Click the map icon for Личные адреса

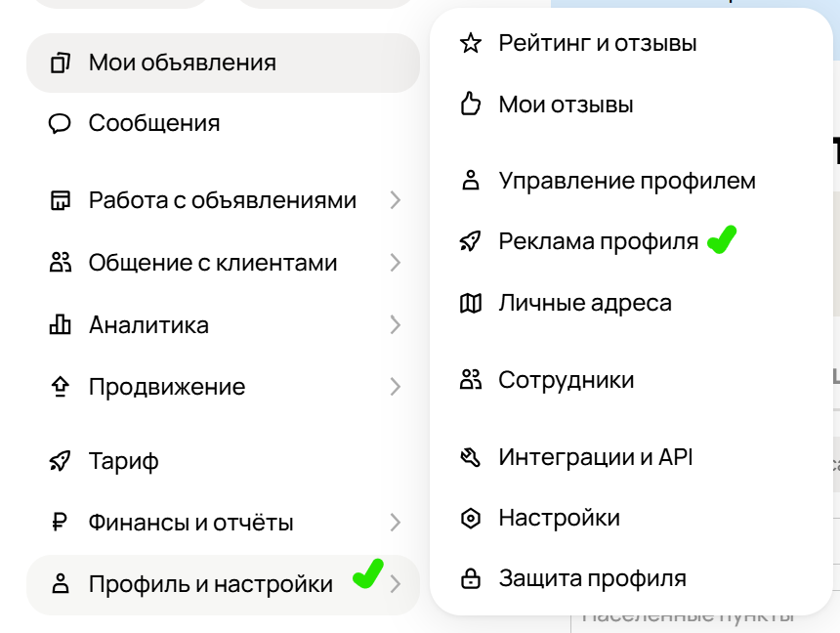pyautogui.click(x=471, y=304)
